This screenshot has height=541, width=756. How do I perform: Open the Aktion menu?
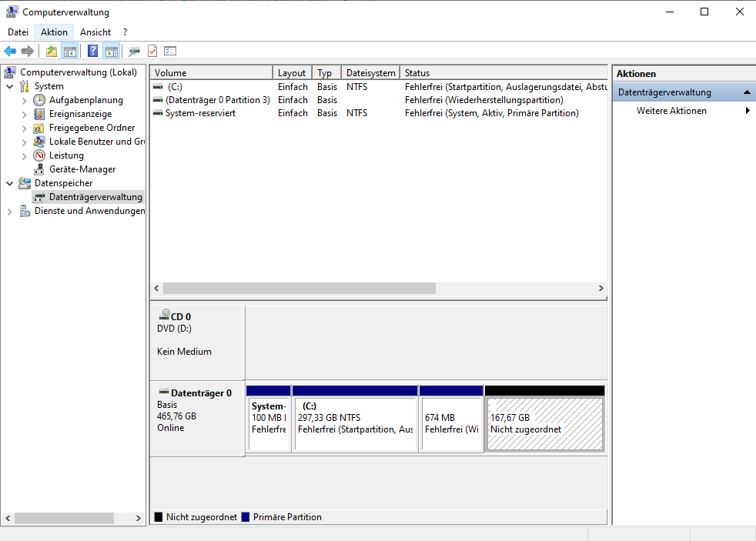(x=54, y=32)
